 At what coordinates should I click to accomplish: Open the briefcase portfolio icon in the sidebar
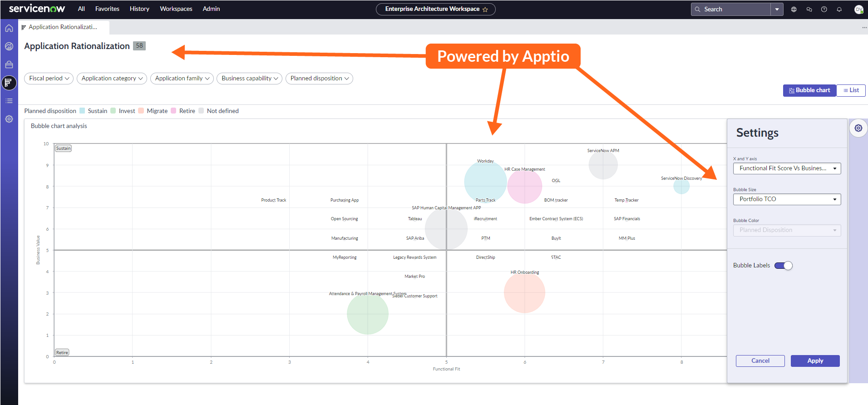[9, 64]
